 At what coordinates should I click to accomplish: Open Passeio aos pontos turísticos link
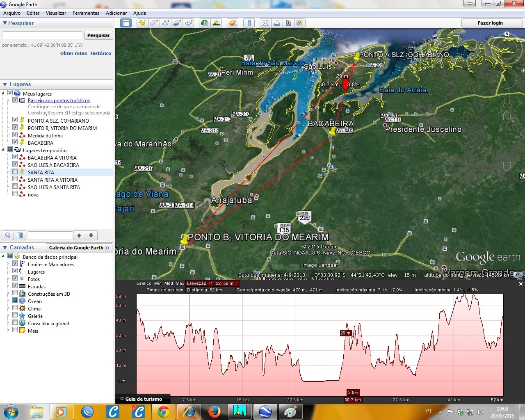tap(59, 100)
